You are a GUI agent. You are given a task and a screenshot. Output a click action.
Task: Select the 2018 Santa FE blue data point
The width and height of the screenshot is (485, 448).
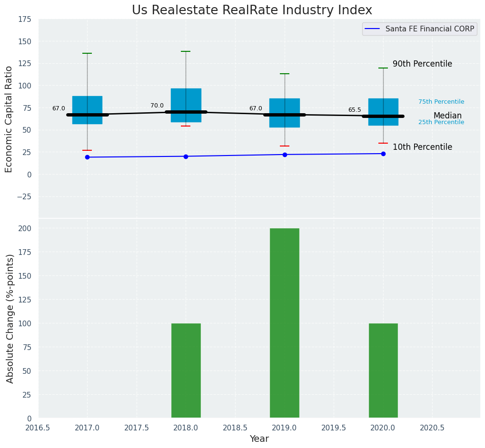[186, 156]
